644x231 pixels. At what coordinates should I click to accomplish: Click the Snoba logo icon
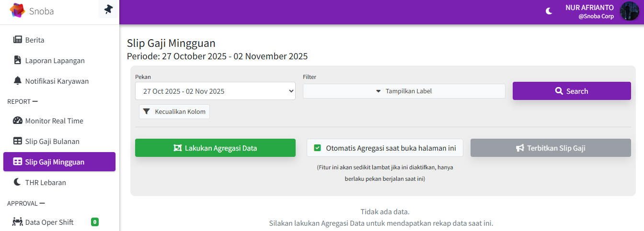click(17, 11)
